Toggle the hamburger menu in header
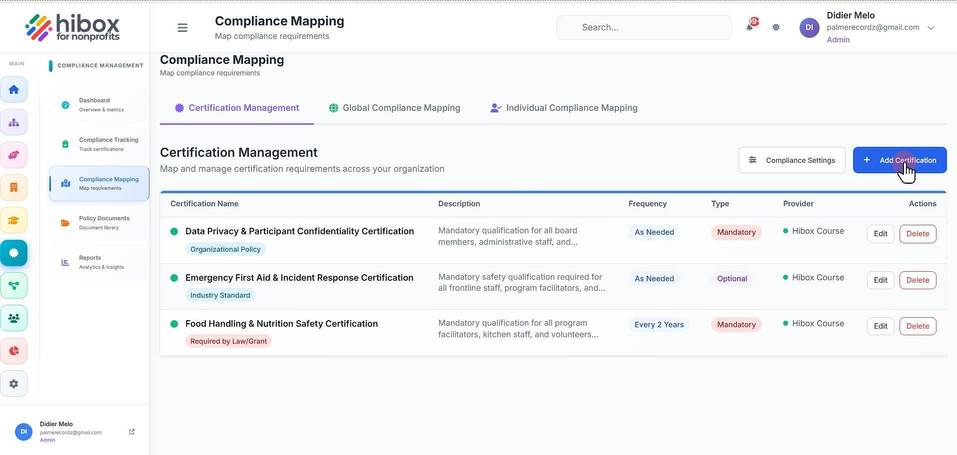 [182, 27]
